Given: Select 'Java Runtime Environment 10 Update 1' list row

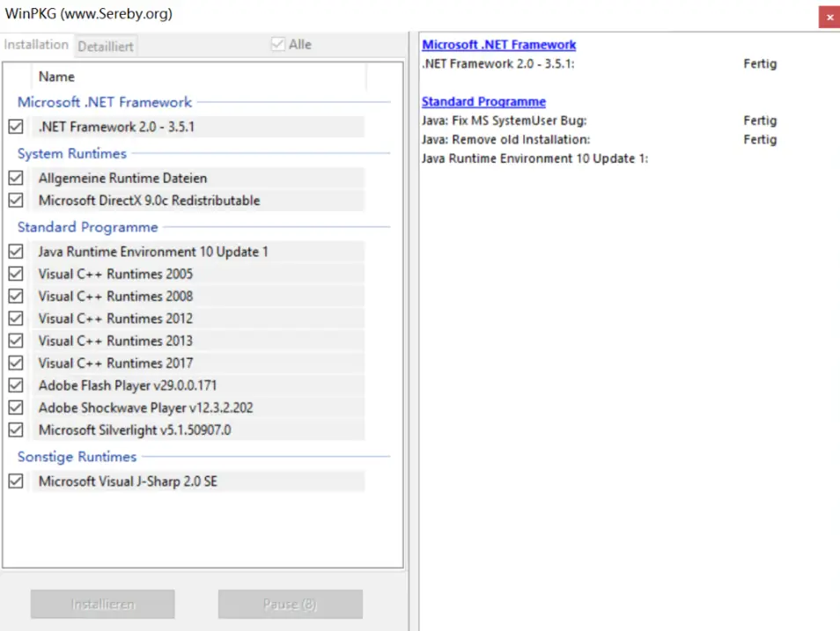Looking at the screenshot, I should pos(198,252).
